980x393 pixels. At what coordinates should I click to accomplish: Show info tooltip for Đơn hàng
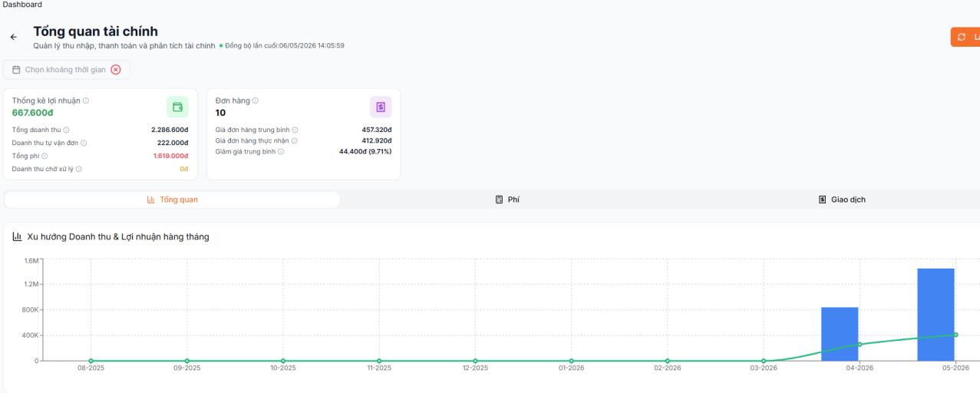click(256, 101)
